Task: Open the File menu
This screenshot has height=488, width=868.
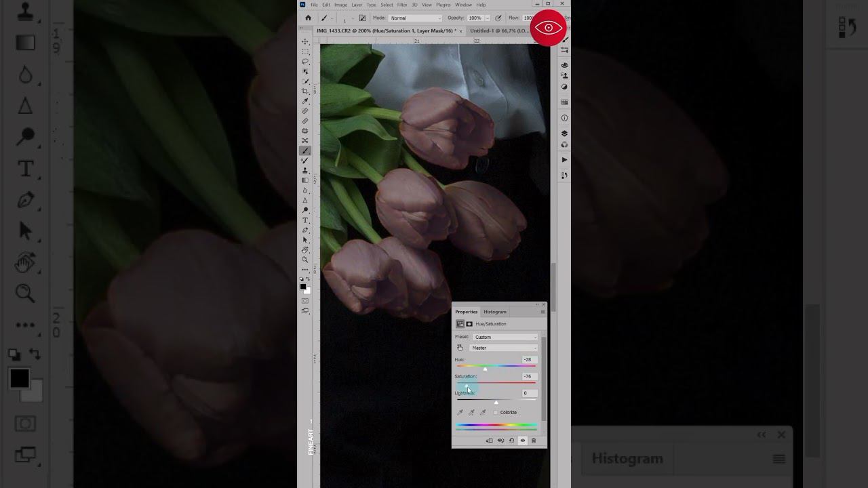Action: [314, 5]
